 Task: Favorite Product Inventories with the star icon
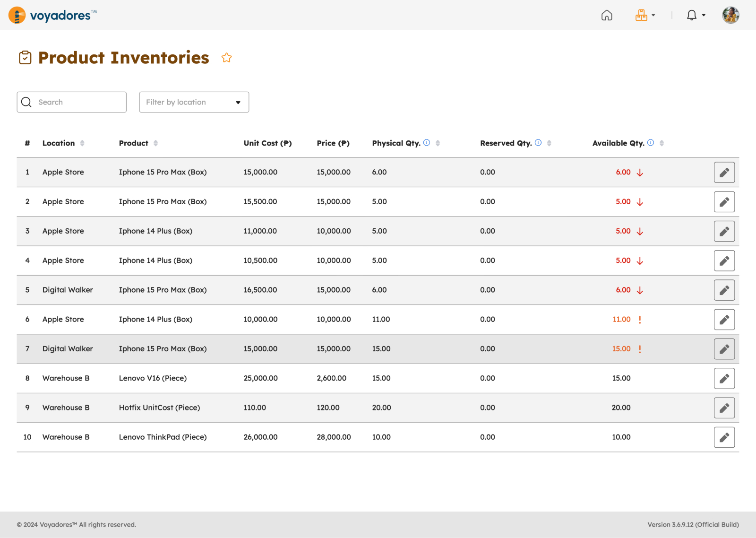[227, 58]
